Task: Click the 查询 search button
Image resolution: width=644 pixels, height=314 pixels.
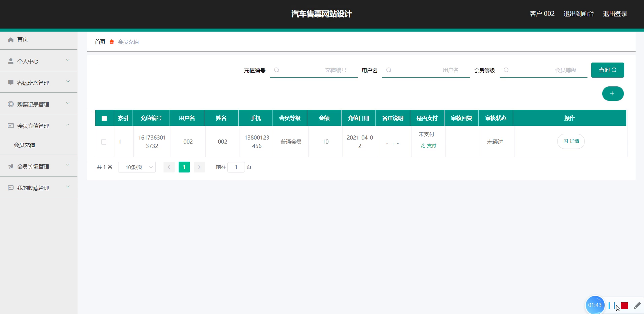Action: [608, 70]
